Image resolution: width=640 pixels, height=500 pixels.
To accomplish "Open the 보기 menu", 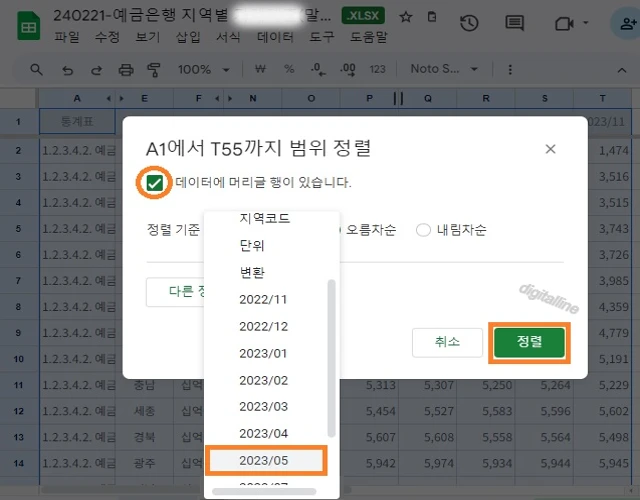I will click(x=147, y=37).
